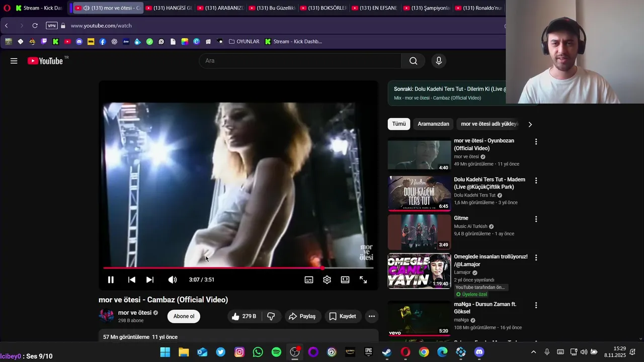Open more actions ellipsis below video
This screenshot has height=362, width=644.
(x=372, y=316)
